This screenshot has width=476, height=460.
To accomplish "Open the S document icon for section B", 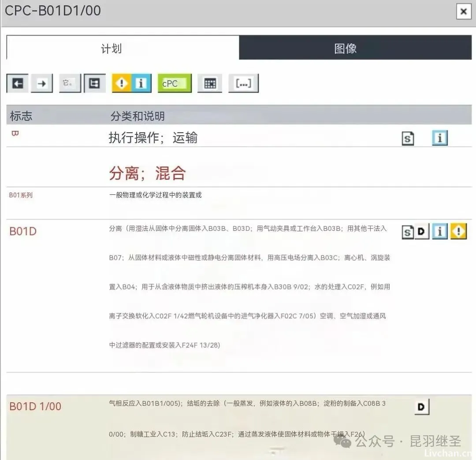I will 408,139.
